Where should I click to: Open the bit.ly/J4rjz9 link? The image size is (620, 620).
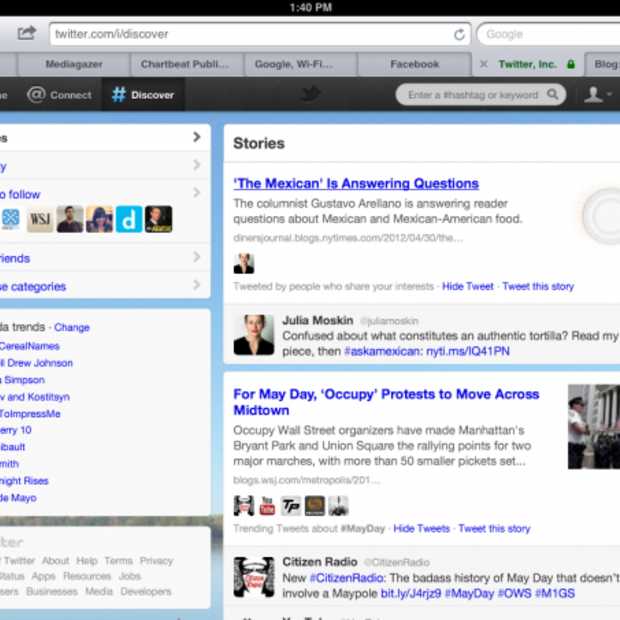coord(411,594)
